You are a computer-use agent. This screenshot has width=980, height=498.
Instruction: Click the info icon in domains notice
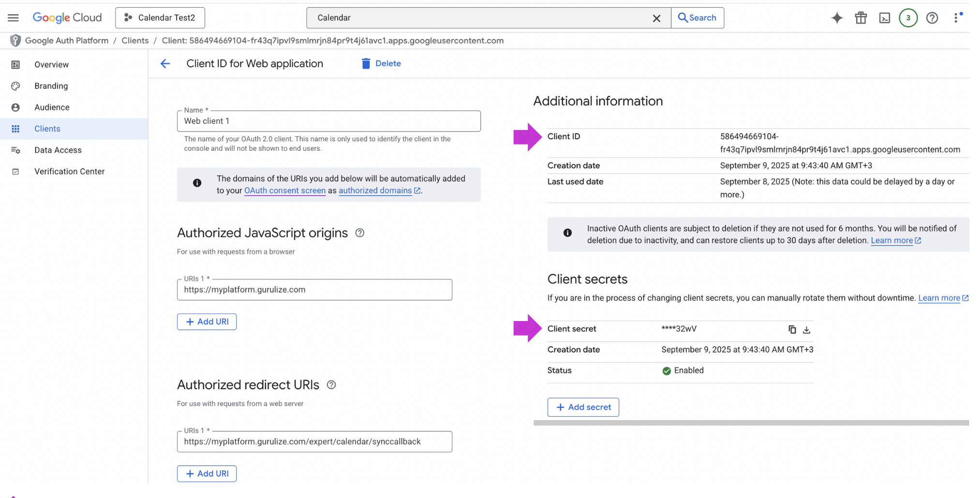coord(197,183)
